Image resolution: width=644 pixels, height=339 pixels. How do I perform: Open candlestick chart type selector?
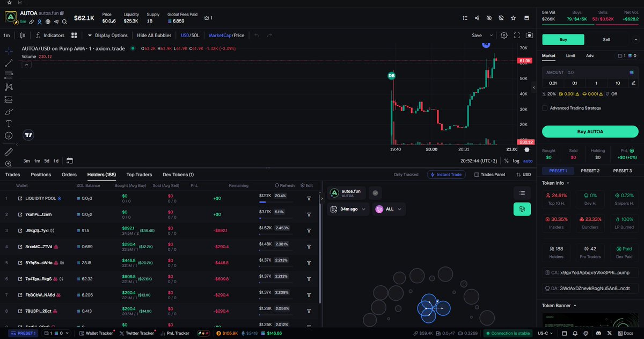(22, 35)
